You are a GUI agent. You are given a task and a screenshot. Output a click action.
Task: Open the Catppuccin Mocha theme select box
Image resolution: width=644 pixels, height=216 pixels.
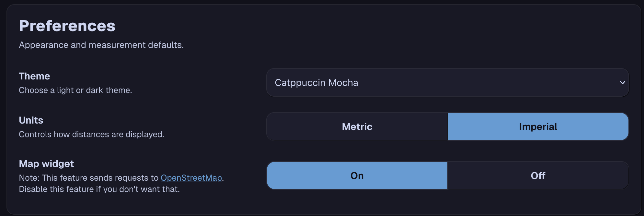tap(447, 82)
